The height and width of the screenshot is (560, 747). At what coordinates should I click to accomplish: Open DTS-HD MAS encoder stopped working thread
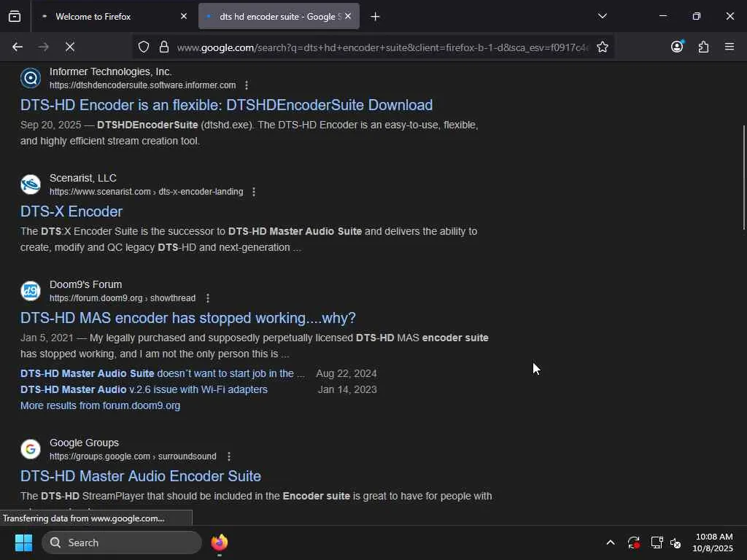pyautogui.click(x=187, y=318)
